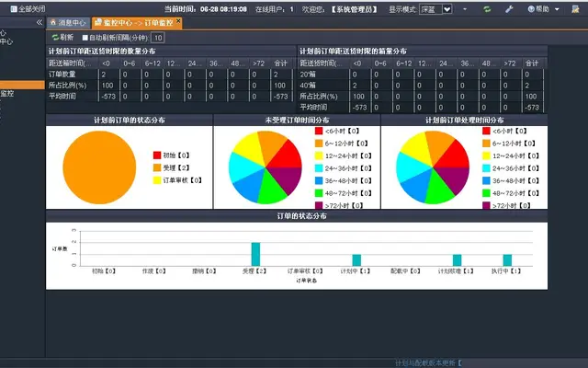Image resolution: width=588 pixels, height=368 pixels.
Task: Click red <6小时 swatch in 未受理订单时间分布
Action: pos(319,131)
